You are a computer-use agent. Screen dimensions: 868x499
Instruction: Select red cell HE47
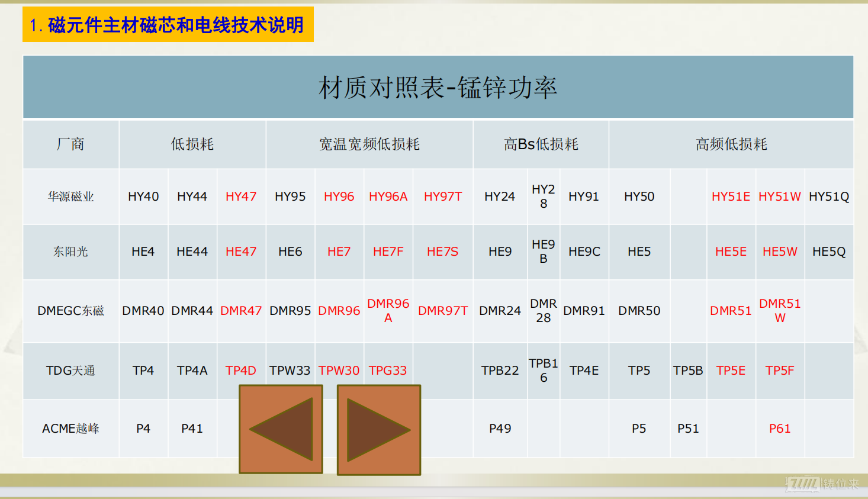click(241, 252)
